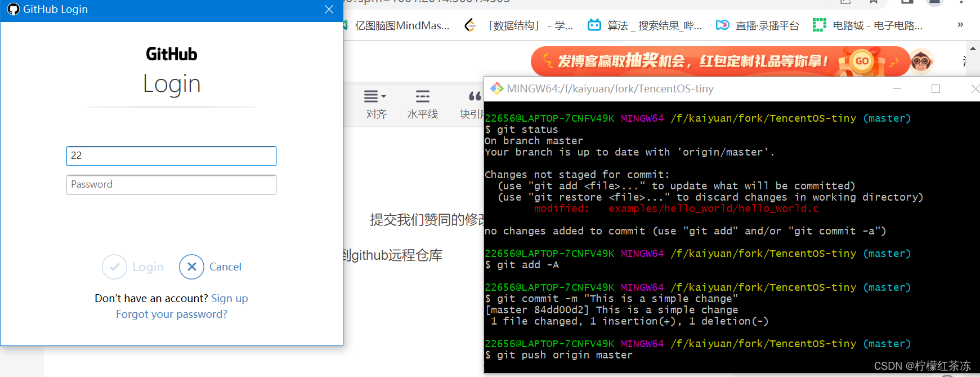The height and width of the screenshot is (377, 980).
Task: Click the Git Bash MINGW64 window icon
Action: 496,88
